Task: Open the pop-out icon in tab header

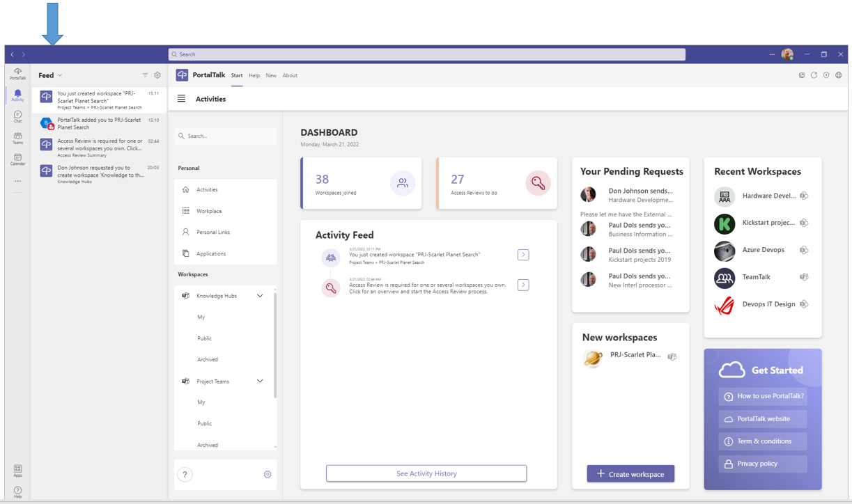Action: [802, 75]
